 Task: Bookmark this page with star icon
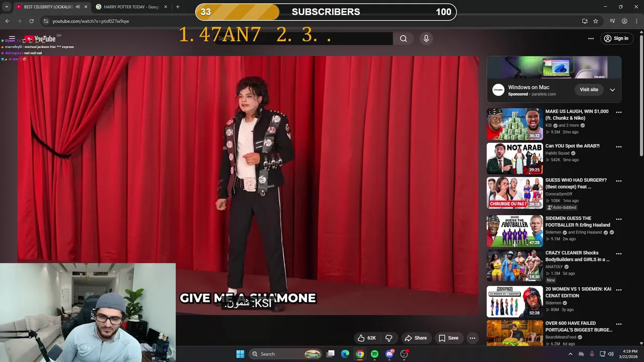coord(596,21)
